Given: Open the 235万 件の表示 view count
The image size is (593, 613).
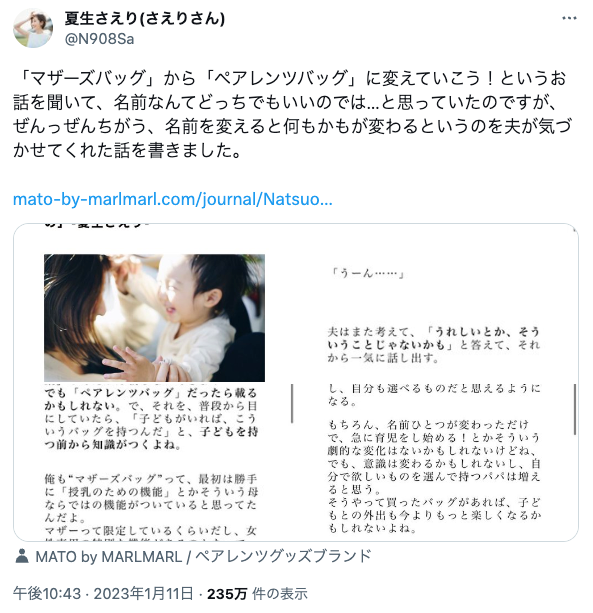Looking at the screenshot, I should point(257,593).
